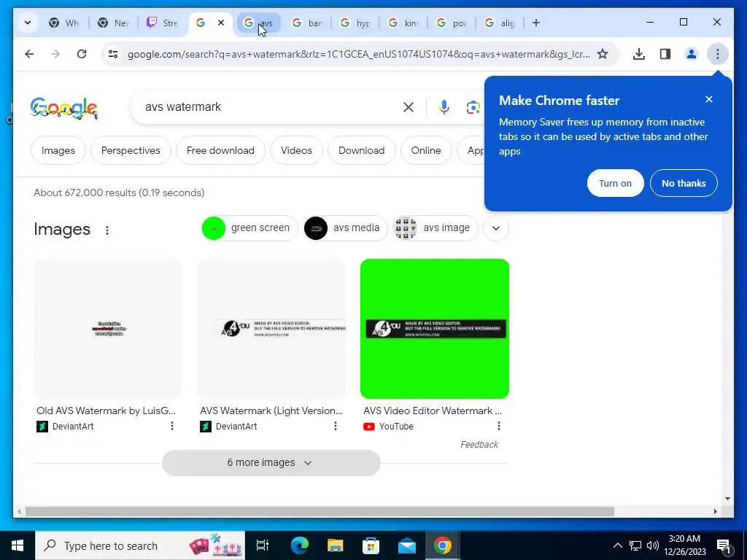Switch to the 'Wh' Chrome tab

tap(64, 23)
